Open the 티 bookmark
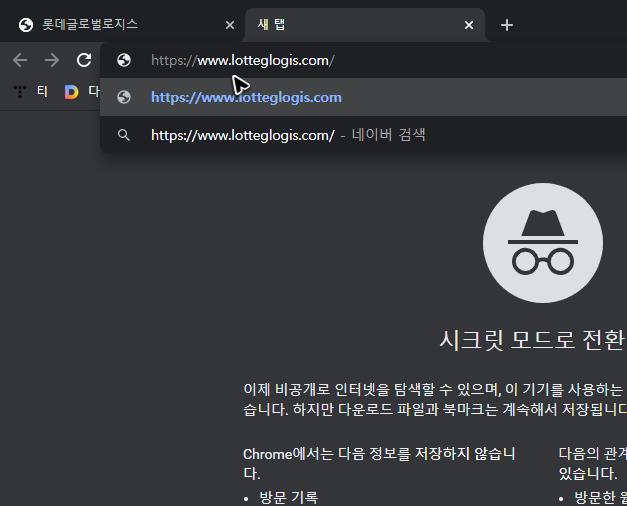This screenshot has height=506, width=627. point(30,92)
